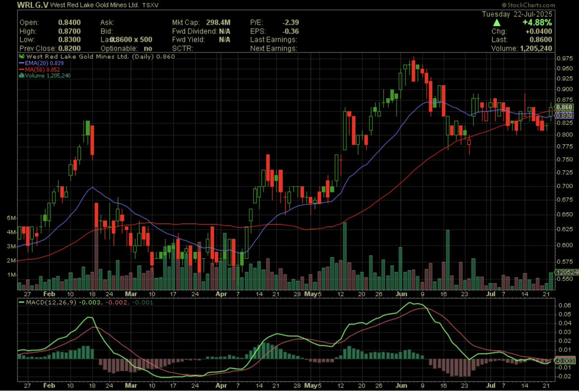This screenshot has height=392, width=579.
Task: Click the Volume 1,205,240 legend entry
Action: [x=48, y=76]
